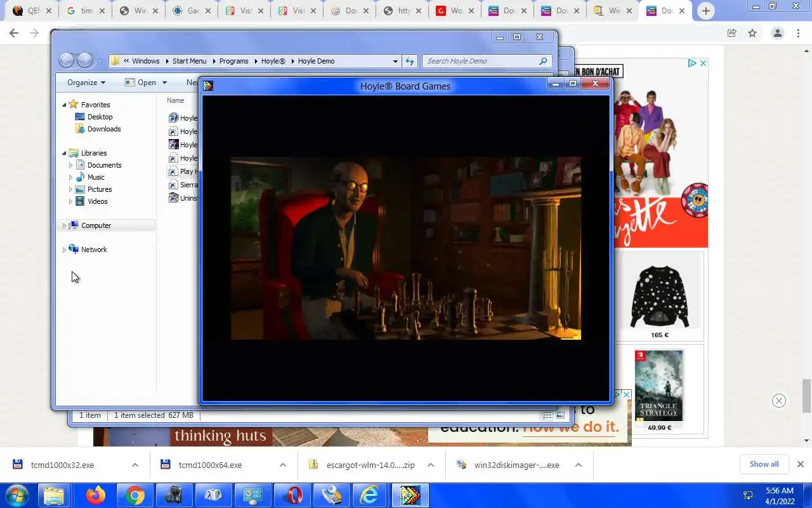
Task: Open Internet Explorer from the taskbar
Action: point(370,495)
